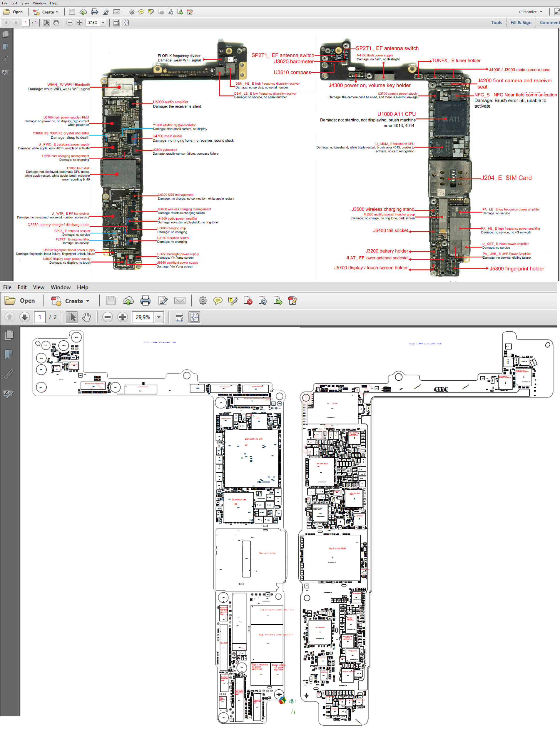The width and height of the screenshot is (560, 729).
Task: Open the Window menu in lower window
Action: (x=60, y=287)
